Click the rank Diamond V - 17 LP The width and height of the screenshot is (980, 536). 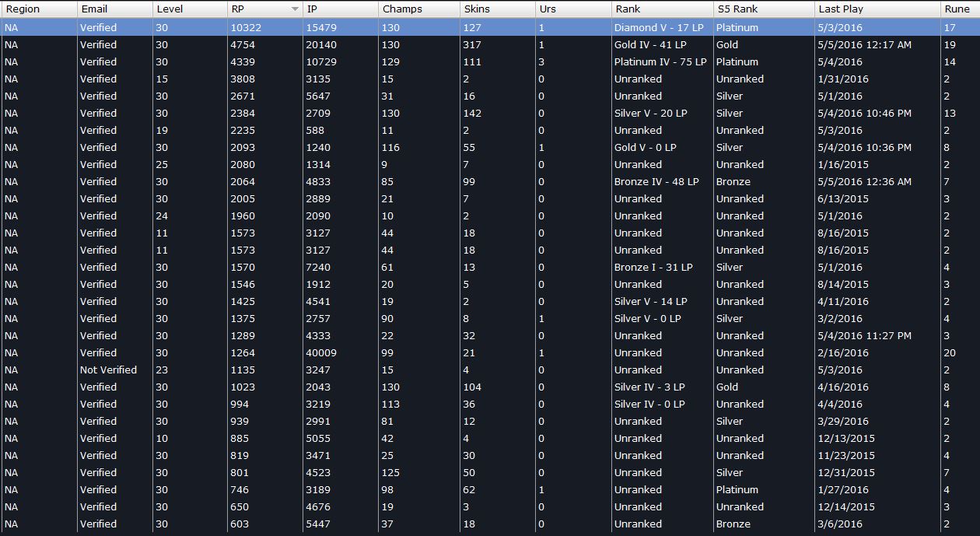click(658, 27)
